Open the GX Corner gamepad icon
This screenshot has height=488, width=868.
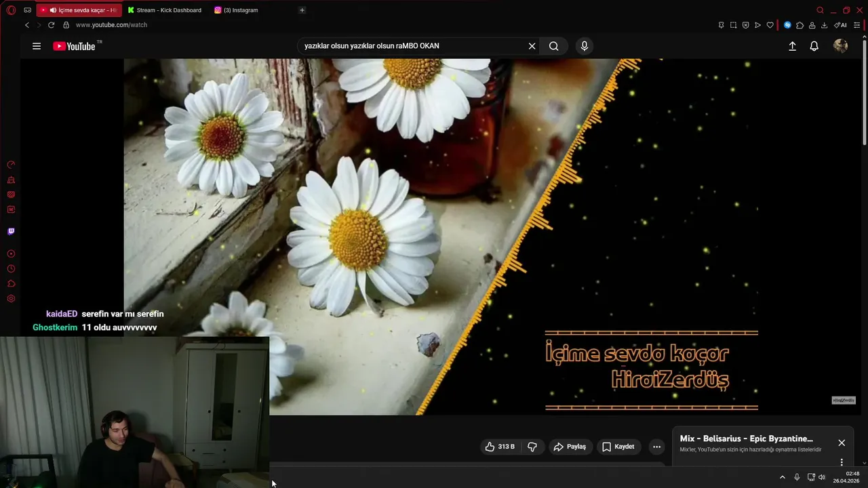click(28, 10)
